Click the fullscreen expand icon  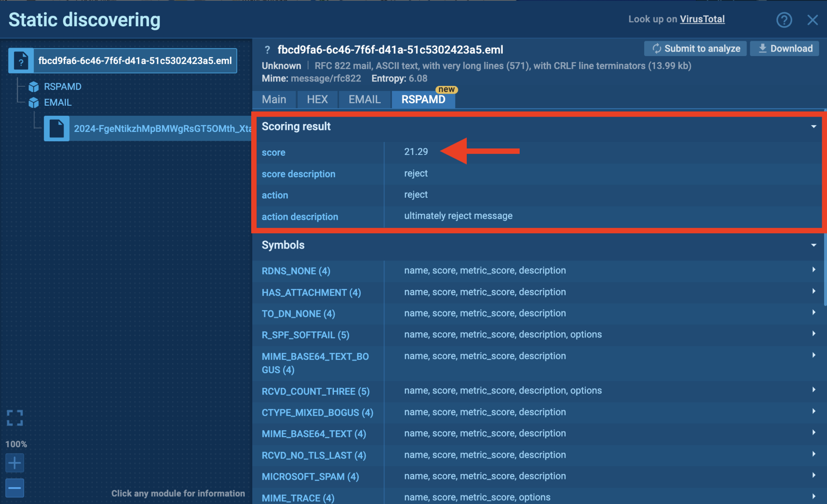coord(15,418)
